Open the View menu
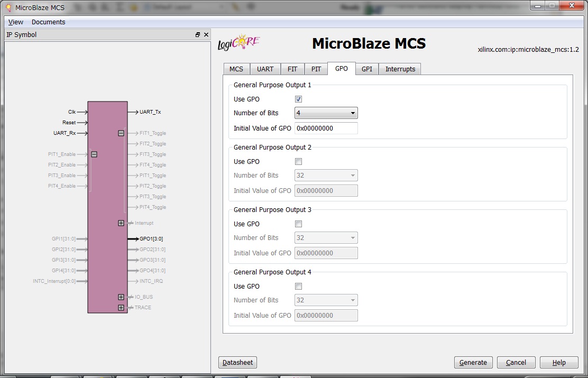The height and width of the screenshot is (378, 588). tap(16, 22)
